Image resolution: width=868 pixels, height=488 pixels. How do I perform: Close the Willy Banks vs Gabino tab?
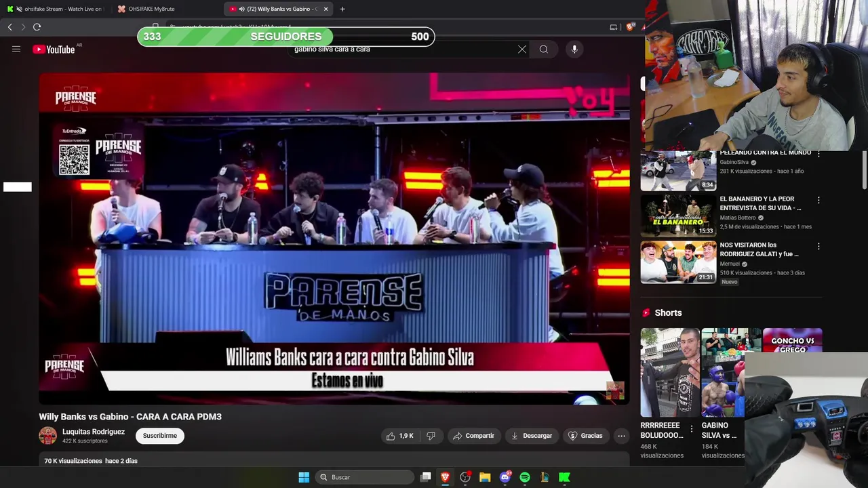[326, 9]
